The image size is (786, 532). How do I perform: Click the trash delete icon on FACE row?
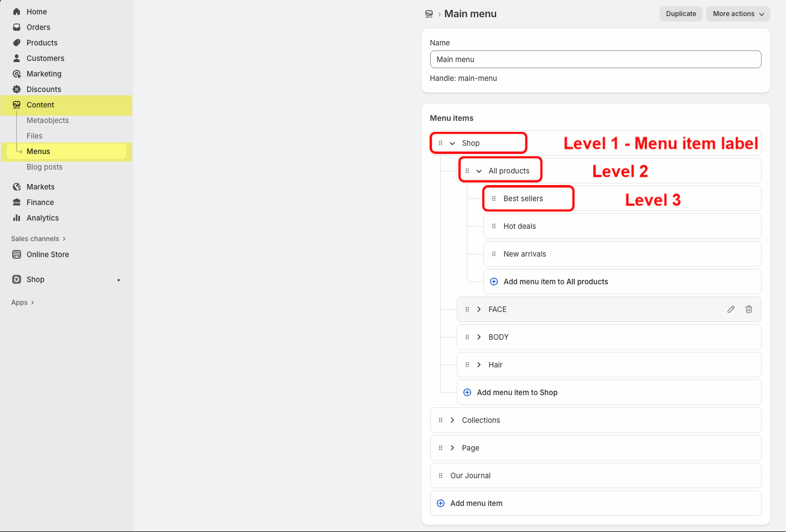tap(749, 309)
